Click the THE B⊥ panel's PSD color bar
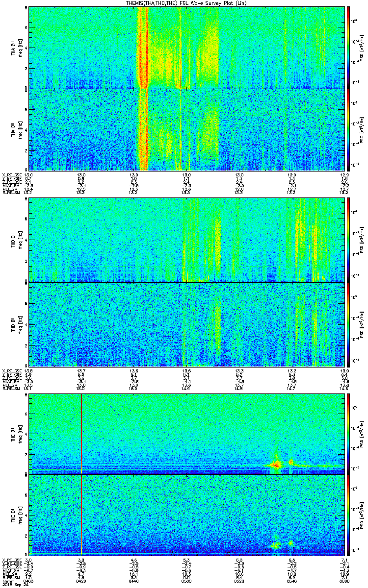The image size is (368, 588). point(348,433)
